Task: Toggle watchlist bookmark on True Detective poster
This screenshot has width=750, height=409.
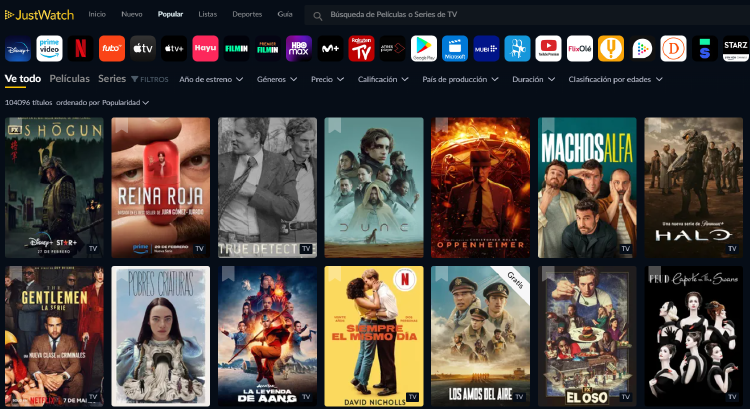Action: (x=228, y=125)
